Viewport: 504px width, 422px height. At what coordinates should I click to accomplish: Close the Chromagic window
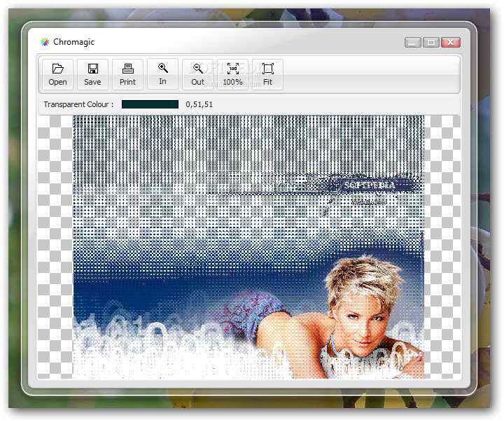(451, 43)
